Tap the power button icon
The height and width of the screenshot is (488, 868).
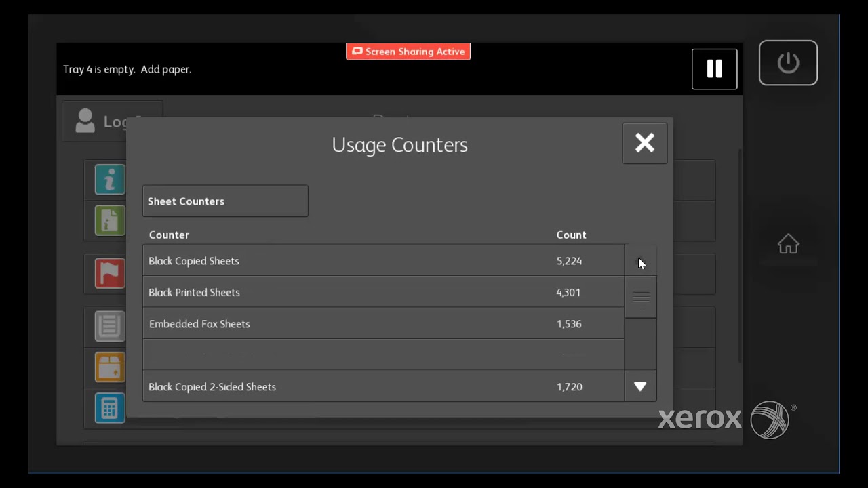pyautogui.click(x=788, y=63)
